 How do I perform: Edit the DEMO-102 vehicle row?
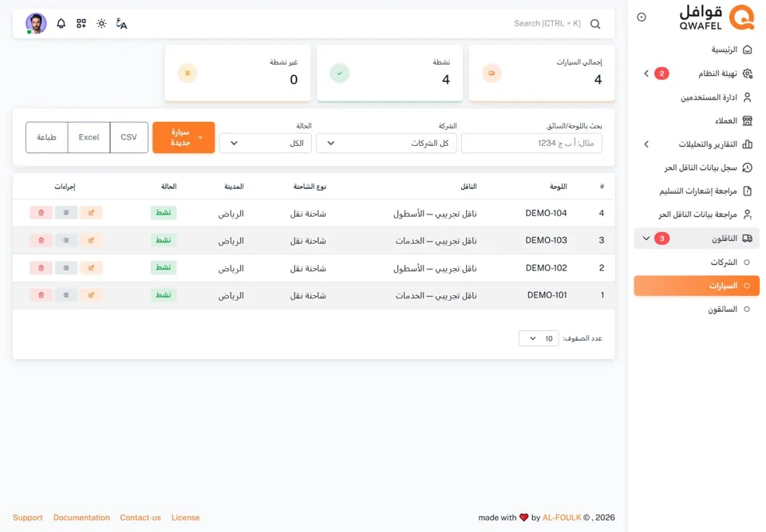(x=91, y=268)
